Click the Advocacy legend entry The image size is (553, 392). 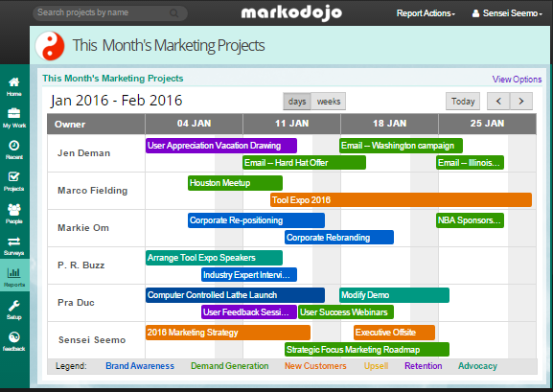477,366
